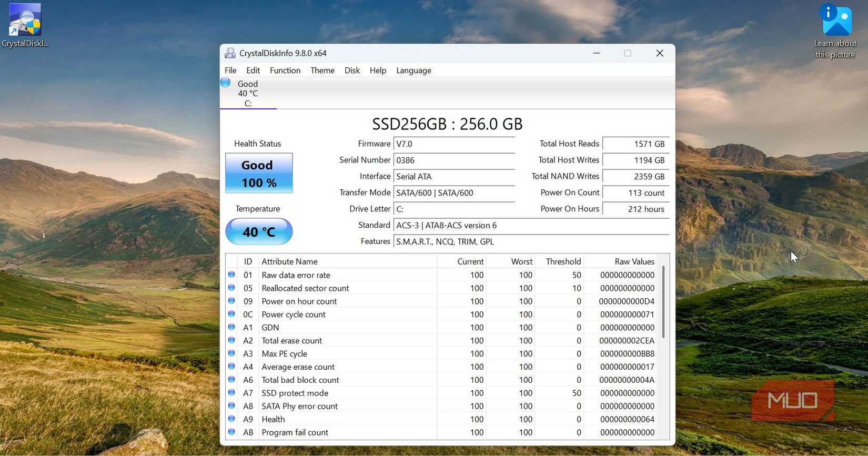The width and height of the screenshot is (868, 456).
Task: Click status orb for Average erase count
Action: coord(231,367)
